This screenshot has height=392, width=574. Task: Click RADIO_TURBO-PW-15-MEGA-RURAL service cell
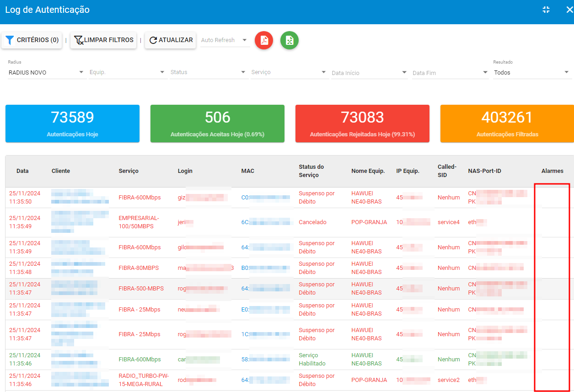144,380
